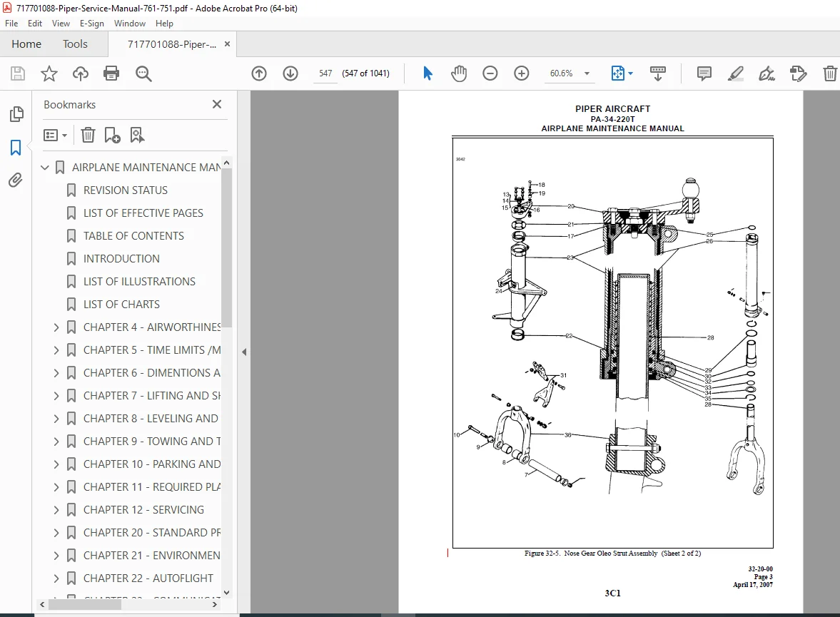
Task: Open the attachments paperclip panel
Action: tap(16, 180)
